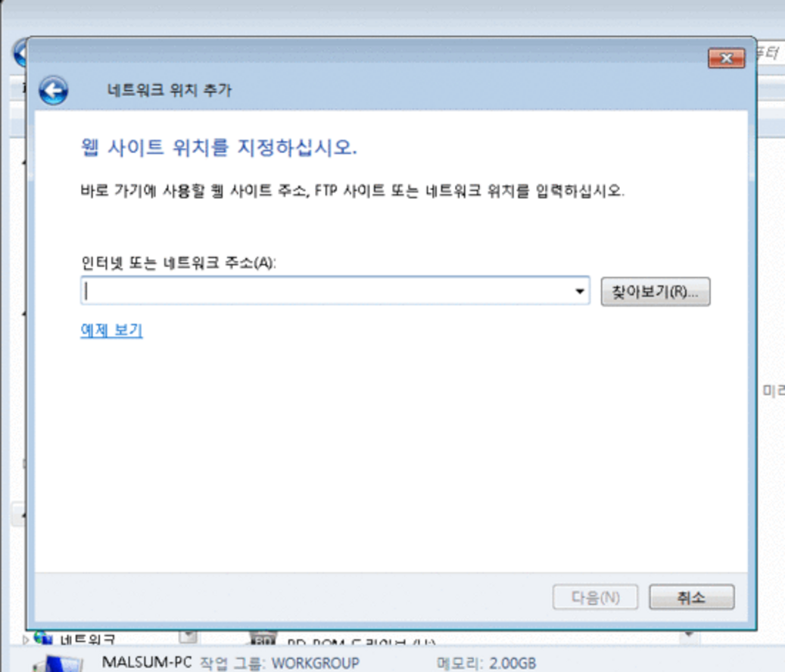Click navigation pane scroll-down arrow
785x672 pixels.
(188, 636)
